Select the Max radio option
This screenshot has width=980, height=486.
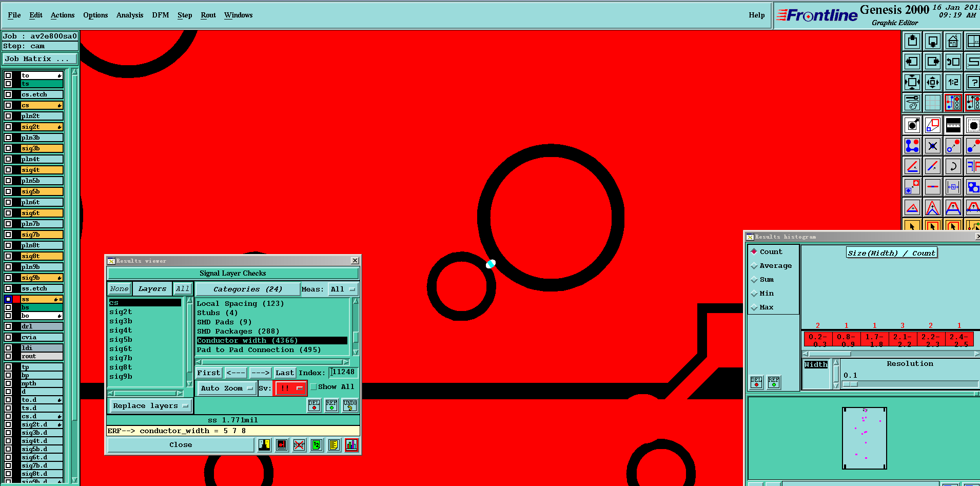pyautogui.click(x=754, y=307)
